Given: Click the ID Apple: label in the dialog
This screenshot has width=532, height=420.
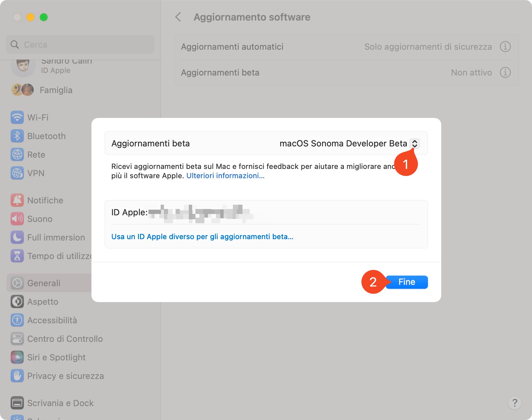Looking at the screenshot, I should click(x=130, y=212).
